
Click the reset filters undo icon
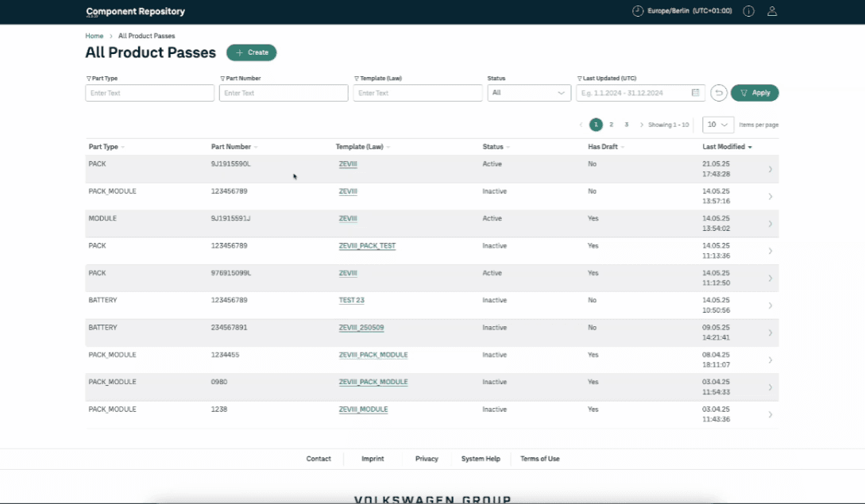click(718, 93)
